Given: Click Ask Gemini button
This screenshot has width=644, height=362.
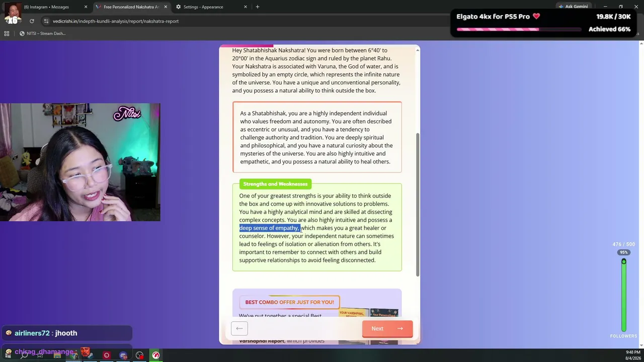Looking at the screenshot, I should 573,7.
